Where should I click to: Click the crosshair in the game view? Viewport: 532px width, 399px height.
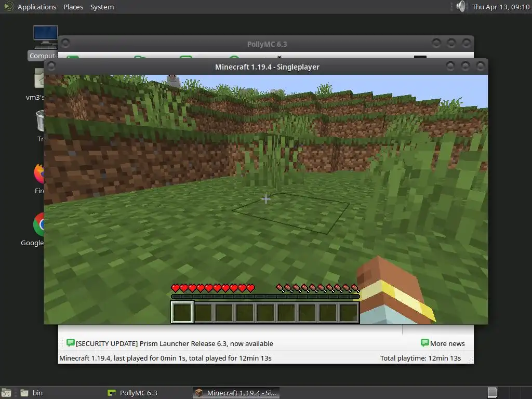click(266, 199)
